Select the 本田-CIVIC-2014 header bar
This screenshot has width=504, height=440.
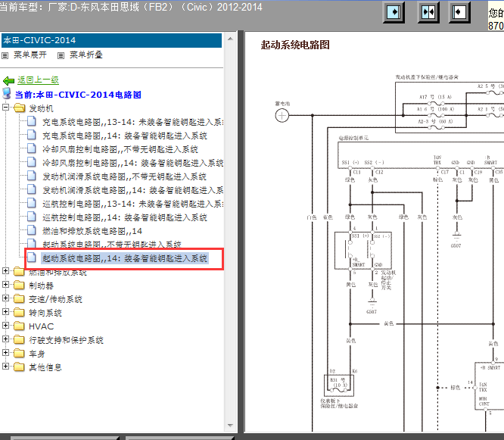click(111, 41)
